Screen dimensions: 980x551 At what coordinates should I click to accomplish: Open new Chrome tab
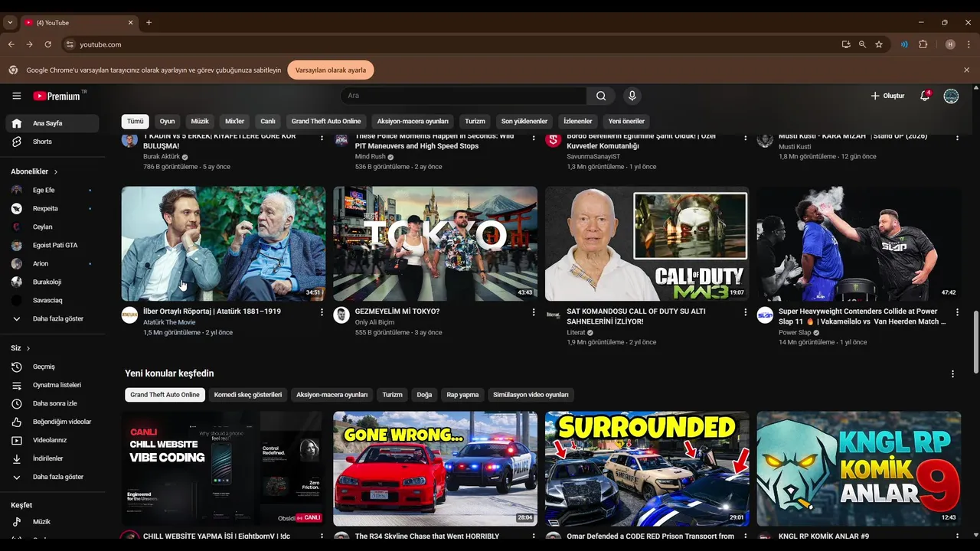pos(149,23)
